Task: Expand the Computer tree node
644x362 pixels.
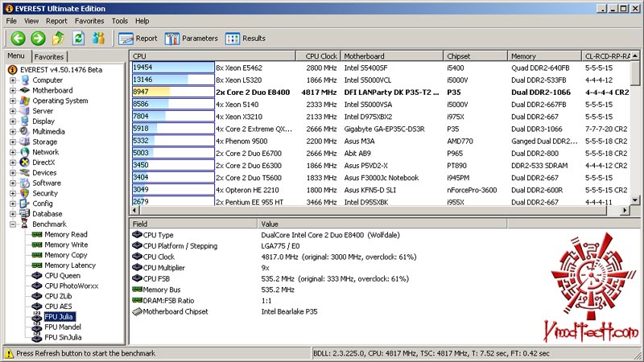Action: tap(13, 80)
